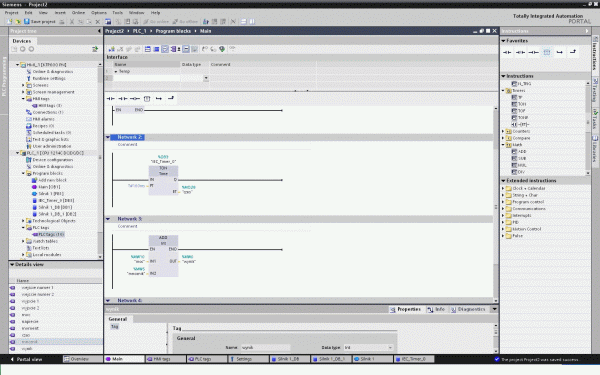
Task: Collapse the Favorites section
Action: pyautogui.click(x=504, y=41)
